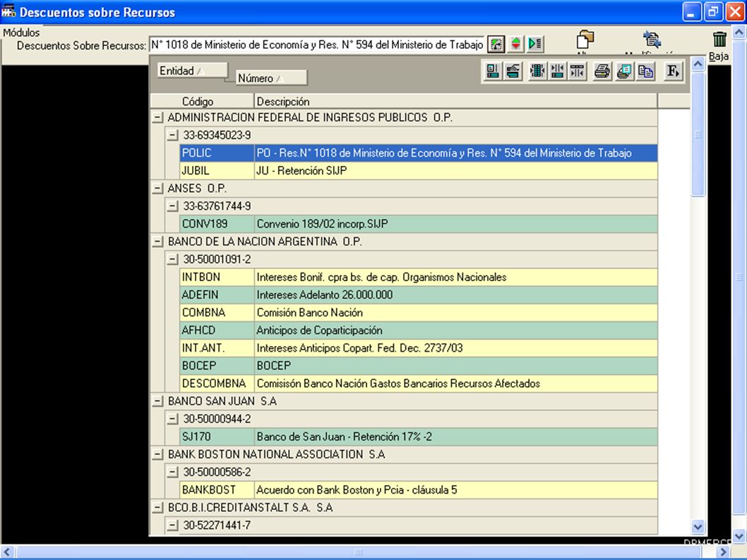
Task: Select the CONV189 'Convenio 189/02 incorp.SIJP' row
Action: tap(419, 224)
